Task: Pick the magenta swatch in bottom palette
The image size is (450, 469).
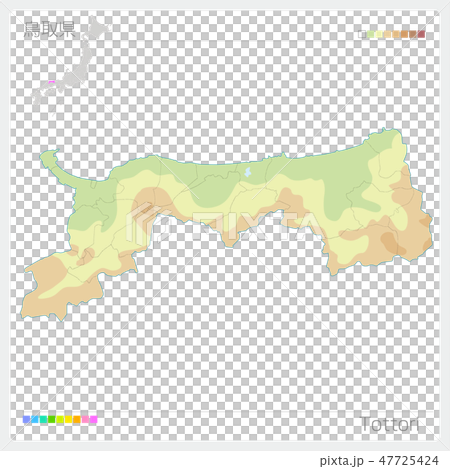Action: coord(94,419)
